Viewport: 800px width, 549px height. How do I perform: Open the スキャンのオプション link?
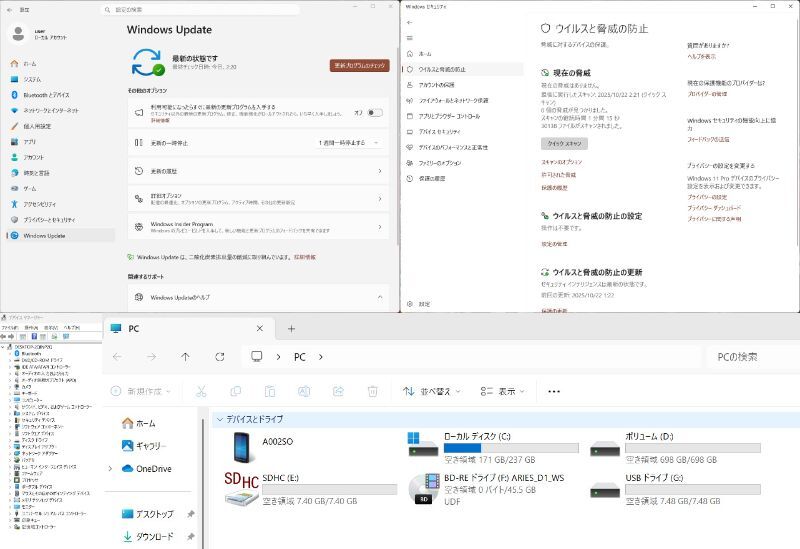[561, 162]
